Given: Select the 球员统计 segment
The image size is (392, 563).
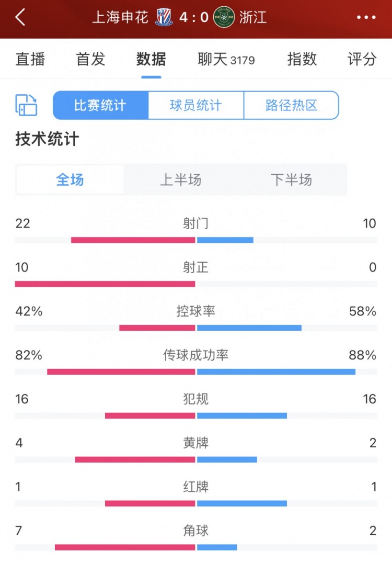Looking at the screenshot, I should 196,105.
